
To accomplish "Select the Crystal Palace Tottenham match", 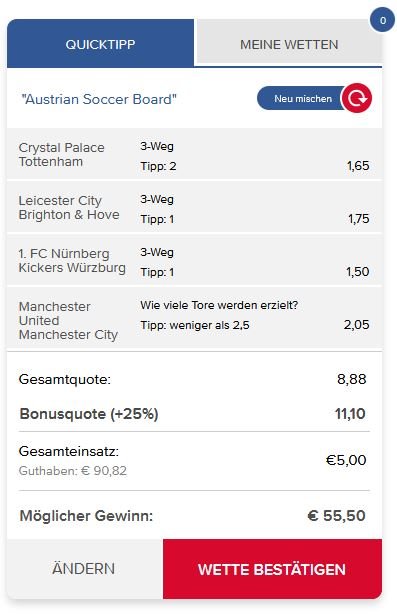I will (x=194, y=154).
